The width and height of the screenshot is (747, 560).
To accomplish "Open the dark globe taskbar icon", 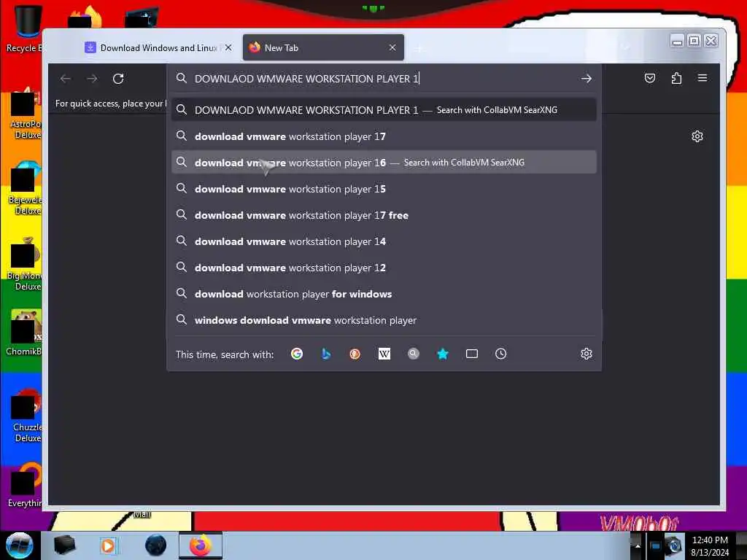I will pos(156,545).
